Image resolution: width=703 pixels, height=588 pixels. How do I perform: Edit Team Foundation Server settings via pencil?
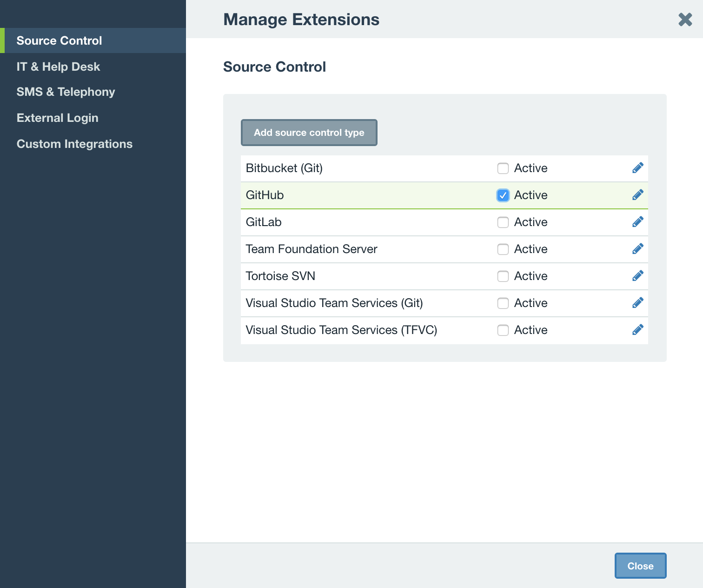(x=637, y=249)
